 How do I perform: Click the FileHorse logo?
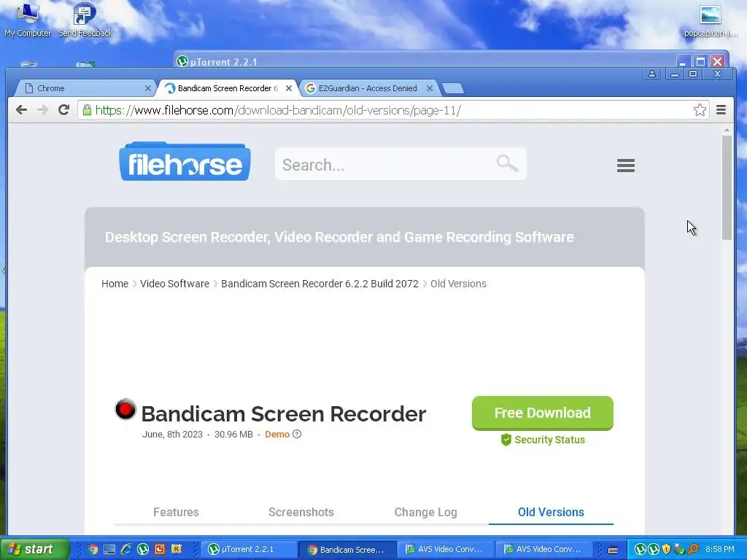[x=185, y=161]
